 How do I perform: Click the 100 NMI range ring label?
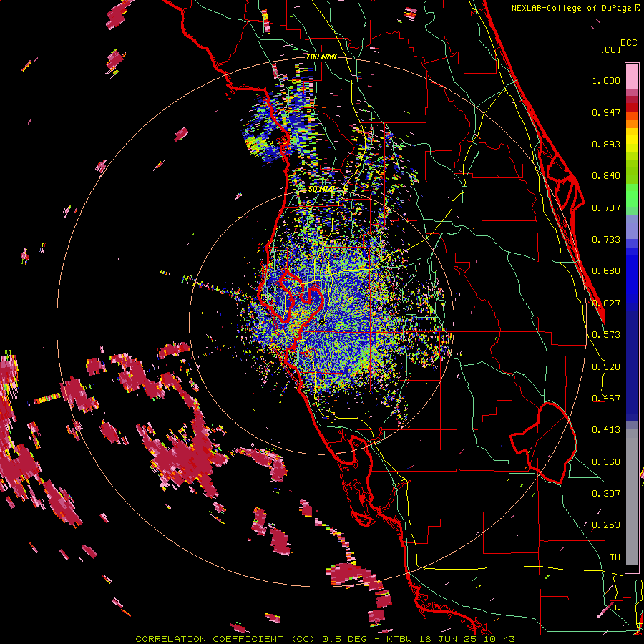321,57
